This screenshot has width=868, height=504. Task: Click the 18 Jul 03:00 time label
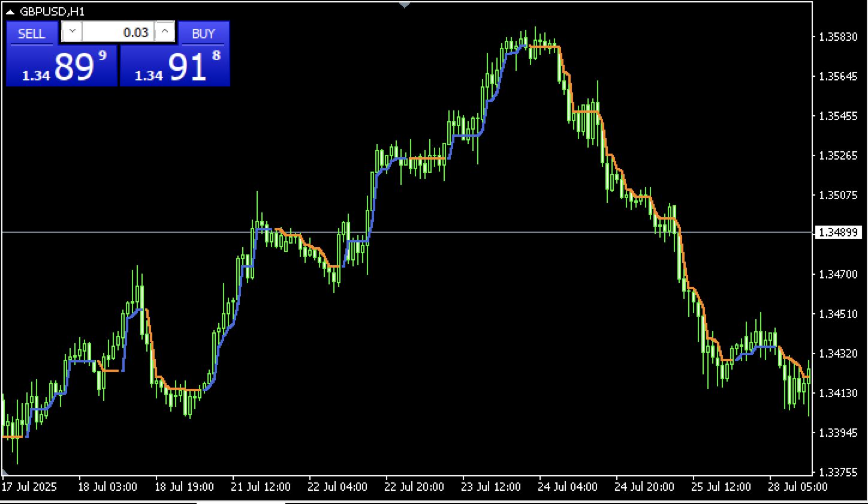click(x=107, y=486)
